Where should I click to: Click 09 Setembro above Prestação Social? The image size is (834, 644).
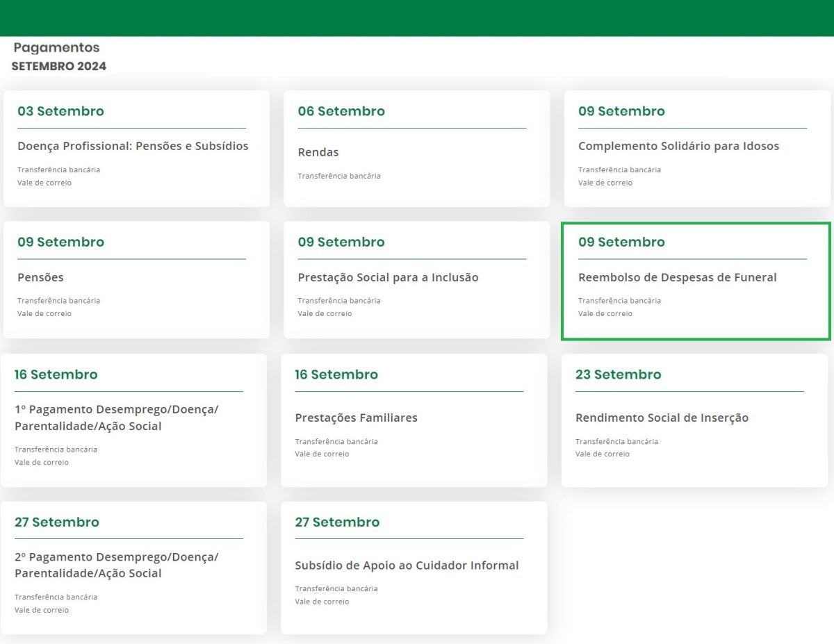[x=341, y=242]
